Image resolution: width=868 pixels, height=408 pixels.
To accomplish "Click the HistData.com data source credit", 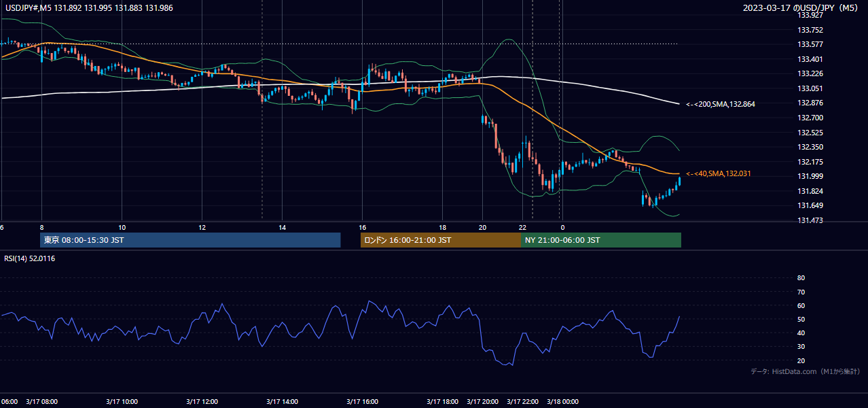I will click(806, 371).
